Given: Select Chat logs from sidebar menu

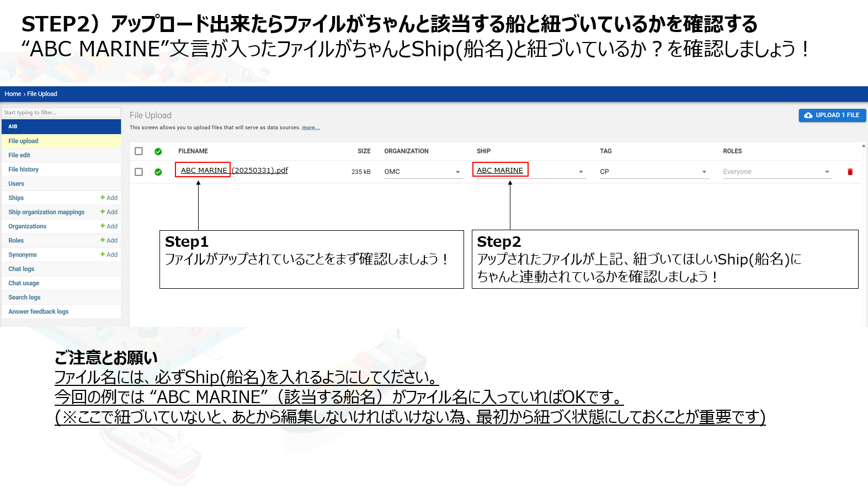Looking at the screenshot, I should click(22, 269).
